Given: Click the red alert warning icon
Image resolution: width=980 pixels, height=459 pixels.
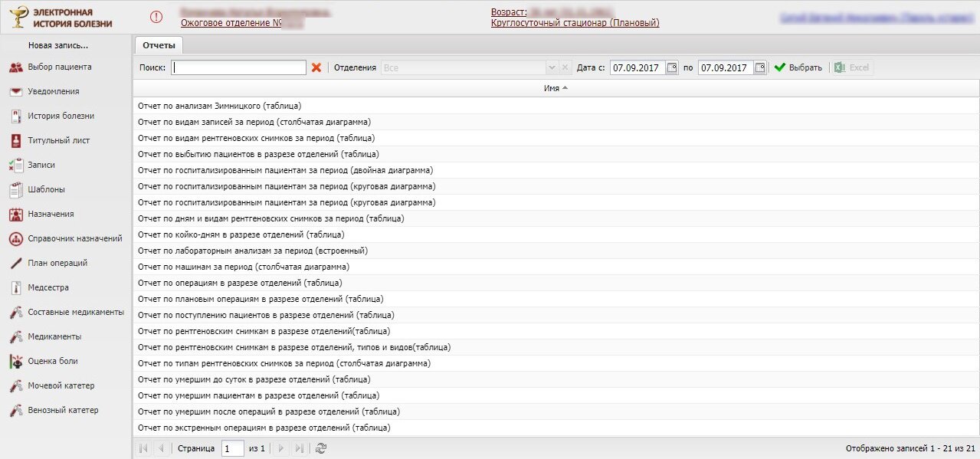Looking at the screenshot, I should click(x=156, y=17).
